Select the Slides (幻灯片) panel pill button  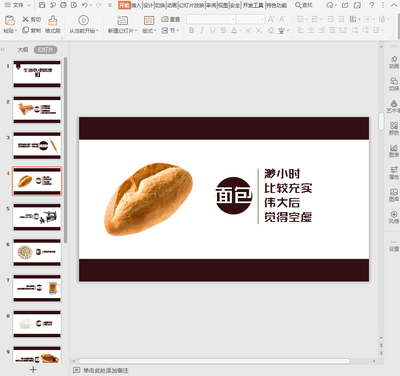point(45,50)
